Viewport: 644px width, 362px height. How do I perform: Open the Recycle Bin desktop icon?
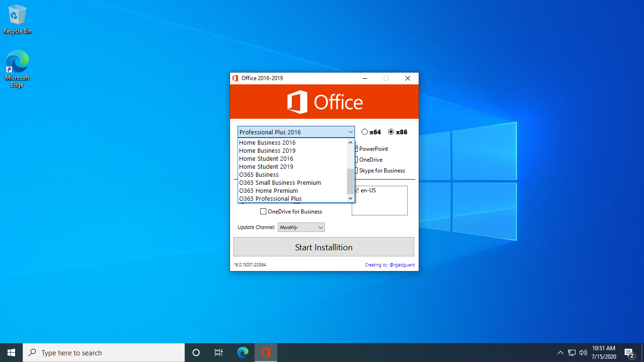pyautogui.click(x=17, y=19)
